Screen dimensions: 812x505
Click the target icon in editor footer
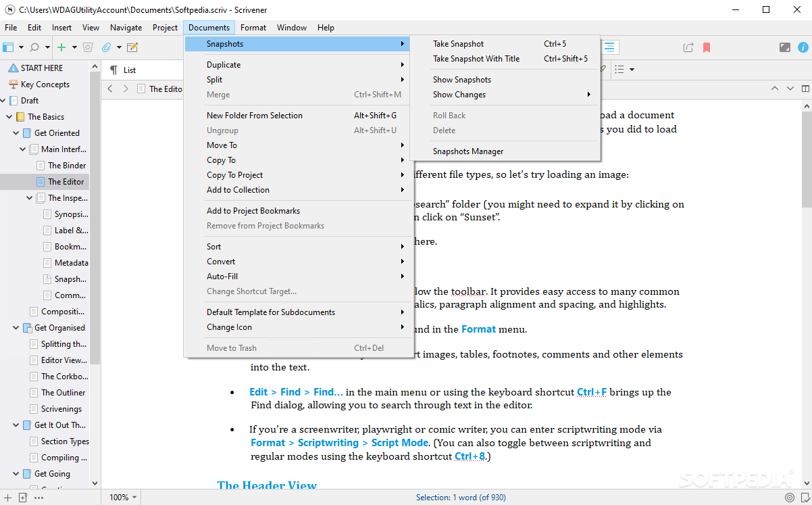[x=790, y=497]
